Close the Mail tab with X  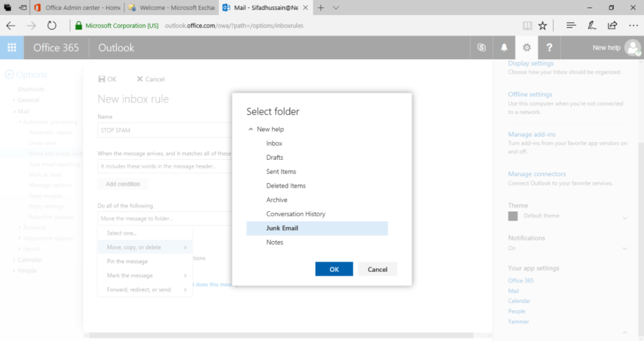point(305,8)
